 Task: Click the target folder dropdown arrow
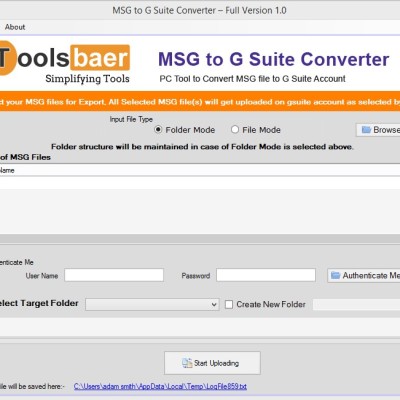point(214,305)
